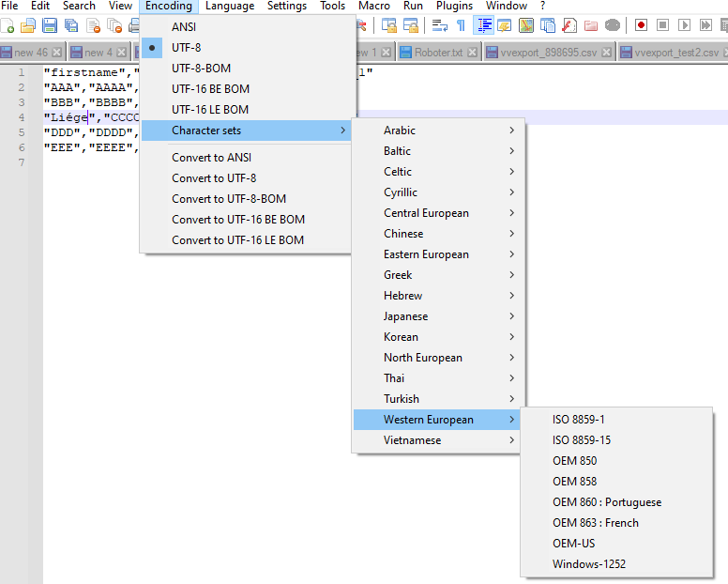The height and width of the screenshot is (584, 728).
Task: Toggle Show all characters pilcrow icon
Action: (x=461, y=25)
